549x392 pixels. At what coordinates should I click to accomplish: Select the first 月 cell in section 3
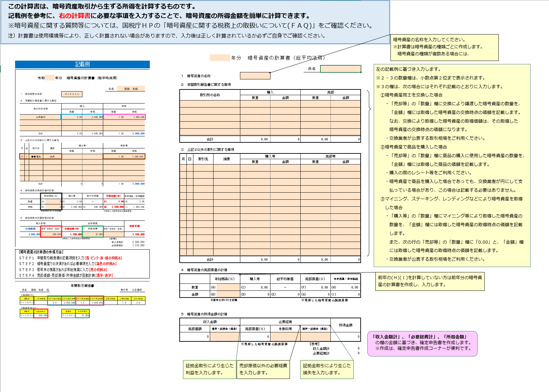(x=183, y=168)
